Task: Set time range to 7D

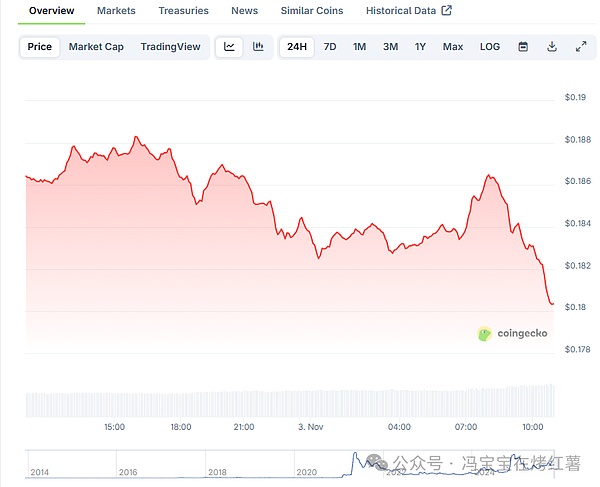Action: click(x=330, y=47)
